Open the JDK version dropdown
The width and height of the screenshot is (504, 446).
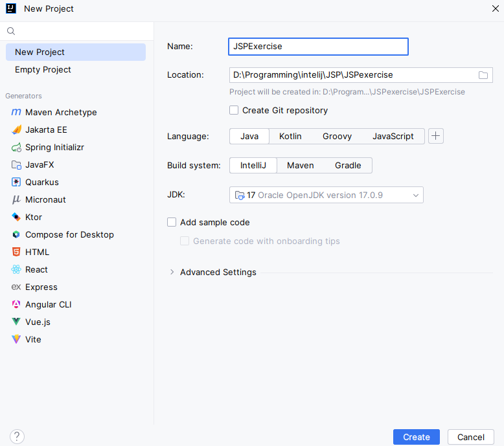(326, 195)
